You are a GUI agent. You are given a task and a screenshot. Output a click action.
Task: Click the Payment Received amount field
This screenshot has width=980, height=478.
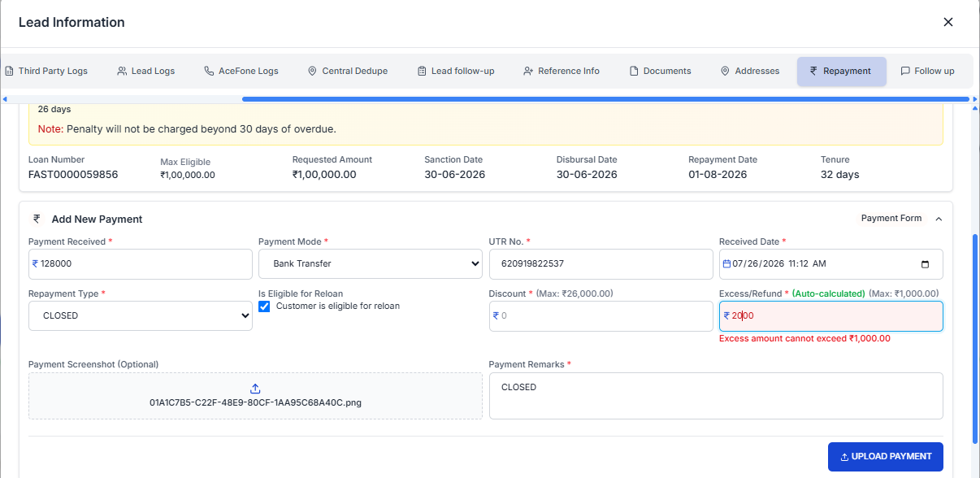[x=141, y=264]
